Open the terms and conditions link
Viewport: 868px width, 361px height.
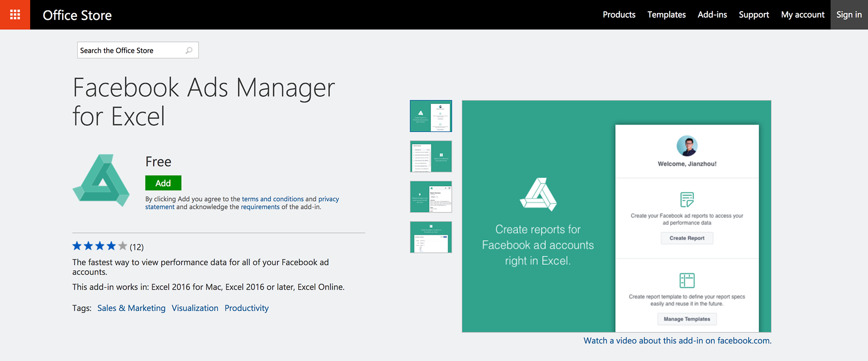[273, 199]
